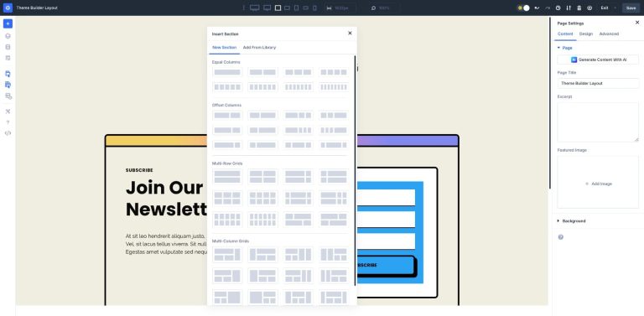Image resolution: width=644 pixels, height=316 pixels.
Task: Choose the three equal columns layout
Action: (x=299, y=72)
